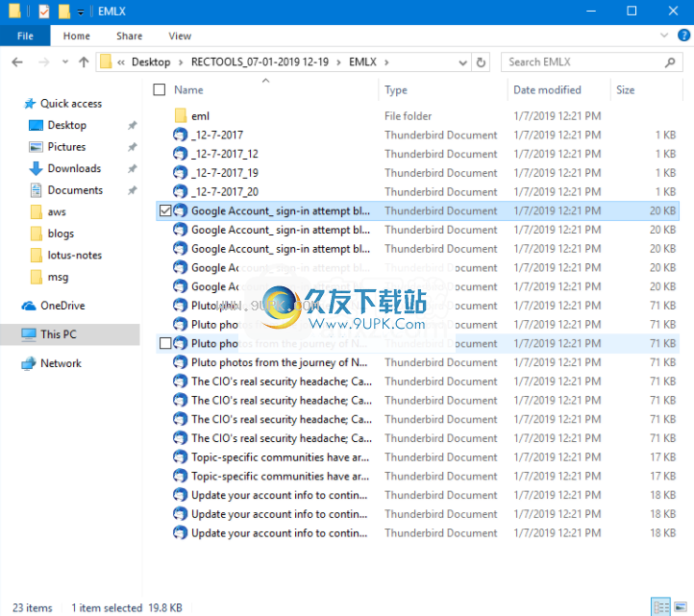694x616 pixels.
Task: Open OneDrive in navigation pane
Action: pyautogui.click(x=62, y=306)
